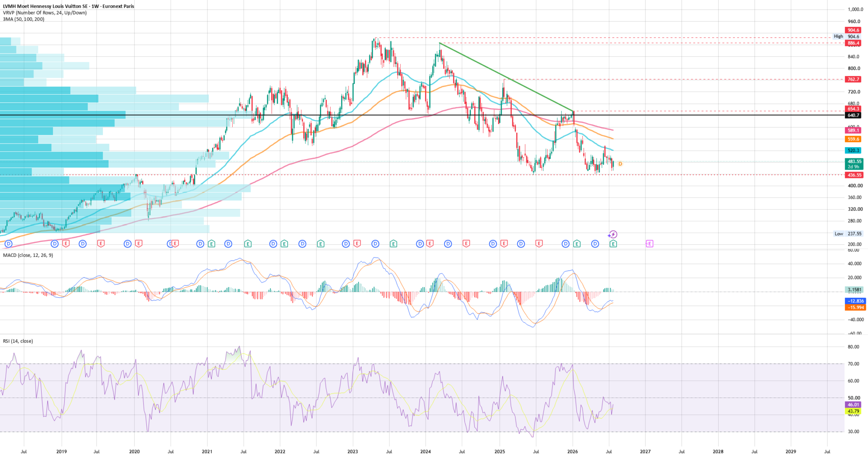868x457 pixels.
Task: Click the cyan 520.3 moving average label
Action: (x=853, y=151)
